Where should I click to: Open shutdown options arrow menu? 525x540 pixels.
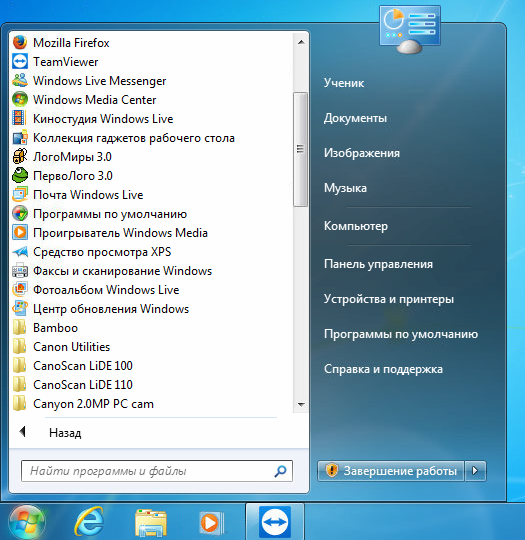(475, 470)
